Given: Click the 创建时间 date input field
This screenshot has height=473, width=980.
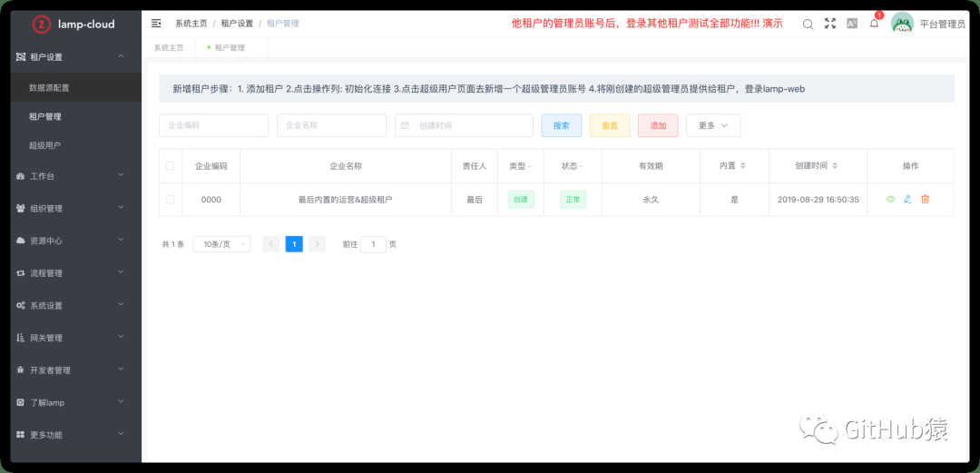Looking at the screenshot, I should pyautogui.click(x=464, y=125).
